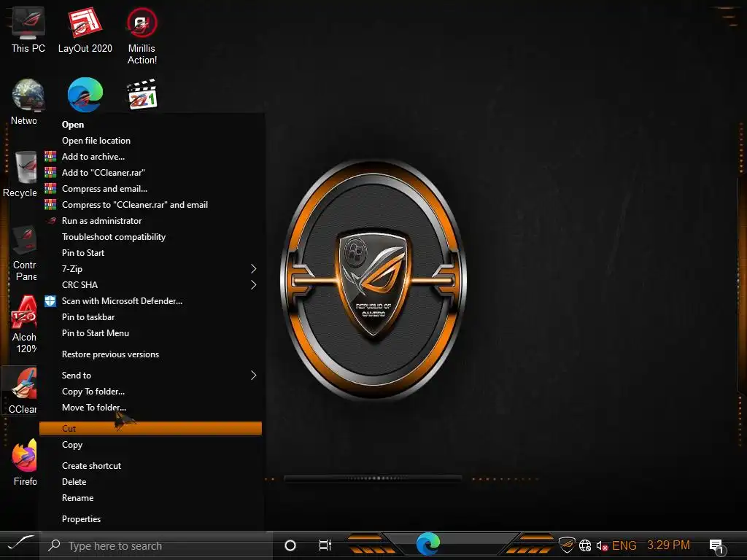Choose Copy To folder...

[150, 392]
